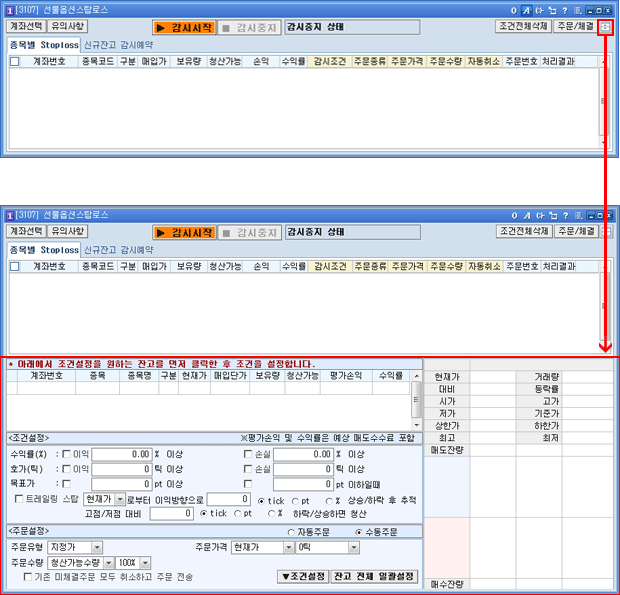Click the 잔고 전체 일괄설정 button
Screen dimensions: 620x595
pyautogui.click(x=374, y=577)
